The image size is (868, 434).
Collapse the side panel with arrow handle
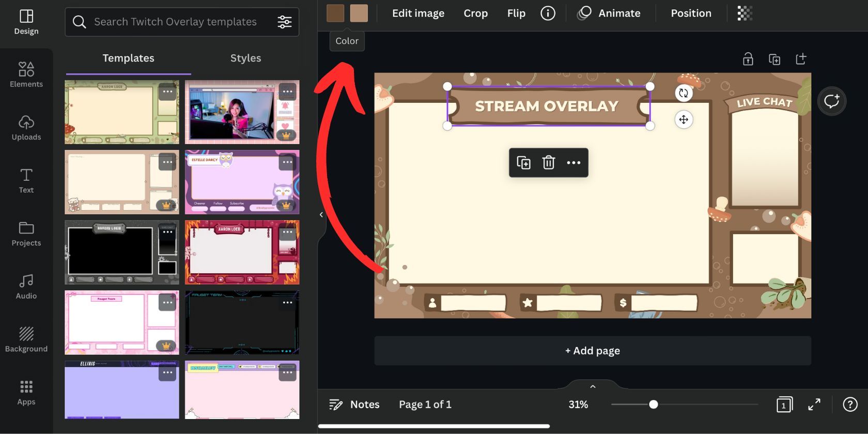(321, 214)
